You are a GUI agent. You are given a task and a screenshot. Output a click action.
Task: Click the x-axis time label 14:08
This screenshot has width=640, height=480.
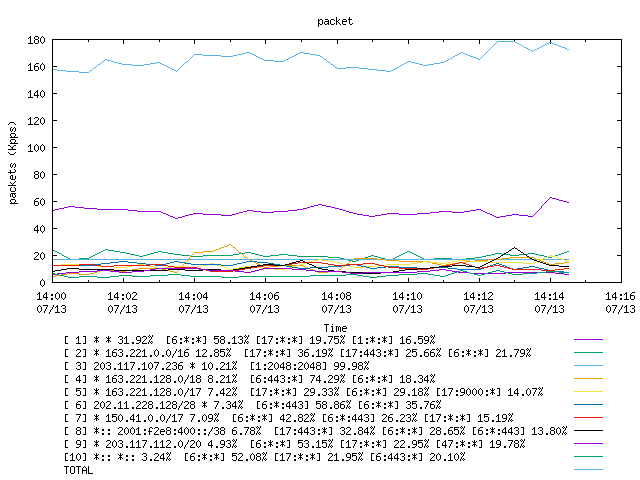pyautogui.click(x=336, y=296)
